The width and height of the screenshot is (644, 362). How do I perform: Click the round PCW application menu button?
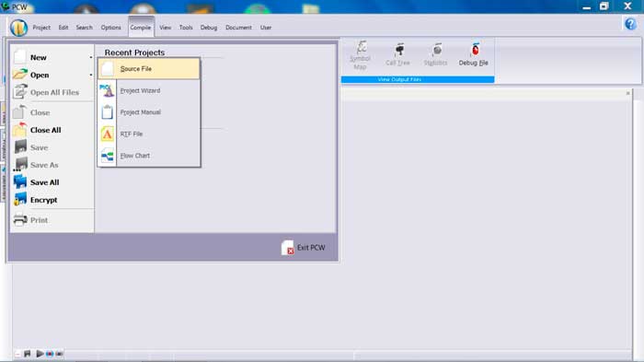click(x=19, y=28)
